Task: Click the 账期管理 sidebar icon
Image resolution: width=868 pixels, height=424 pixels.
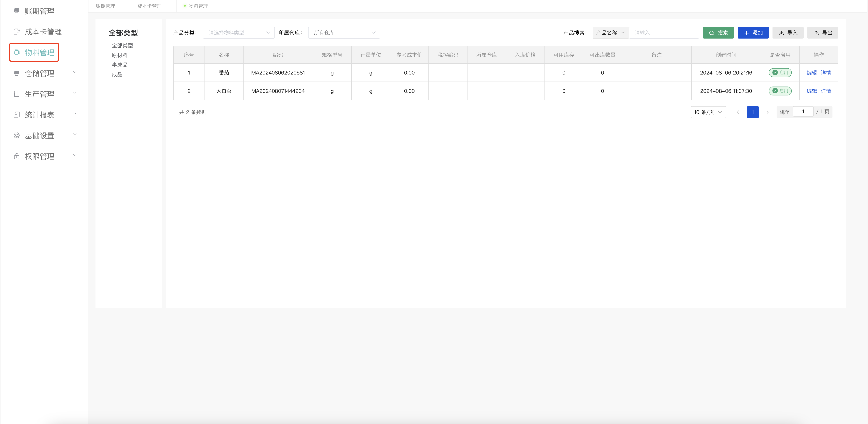Action: click(16, 11)
